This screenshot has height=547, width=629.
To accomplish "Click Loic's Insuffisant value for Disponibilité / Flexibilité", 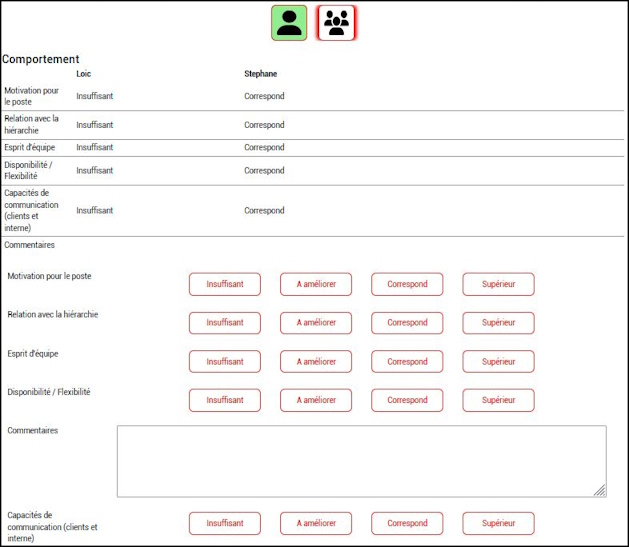I will point(95,170).
